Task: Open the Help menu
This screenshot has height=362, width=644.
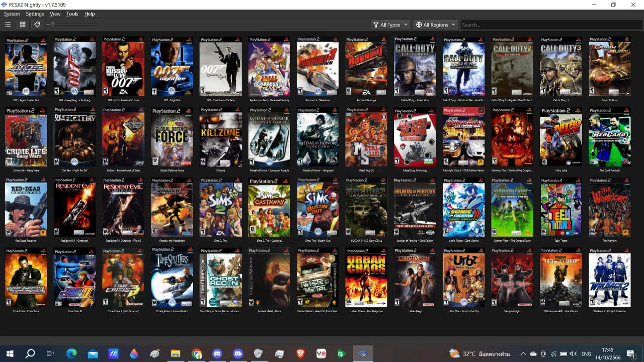Action: coord(89,14)
